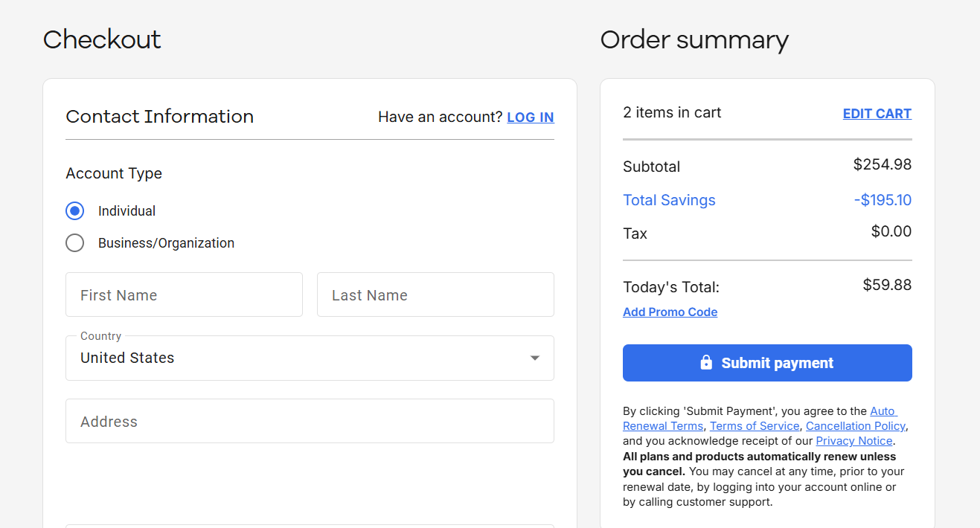This screenshot has height=528, width=980.
Task: Open the Privacy Notice link
Action: (x=854, y=441)
